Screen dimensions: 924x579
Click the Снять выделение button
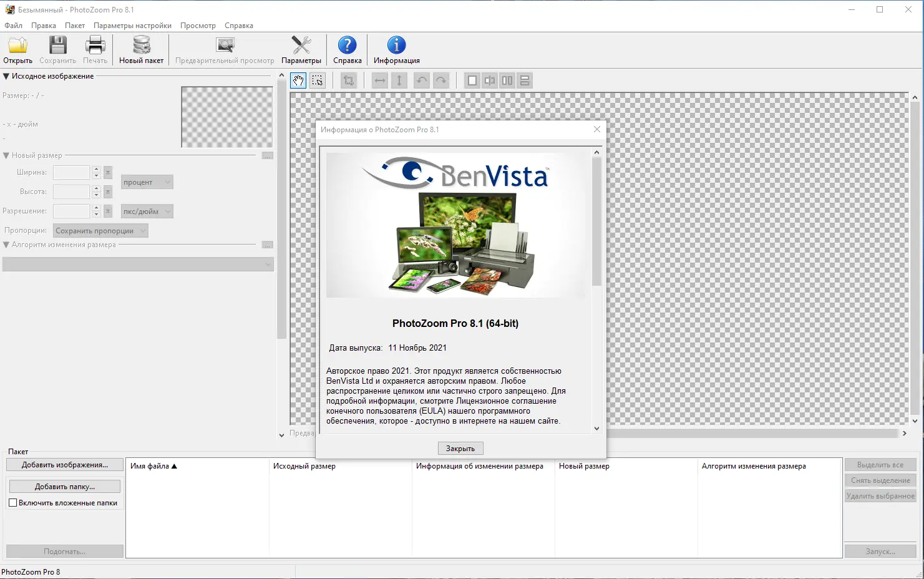pyautogui.click(x=880, y=480)
